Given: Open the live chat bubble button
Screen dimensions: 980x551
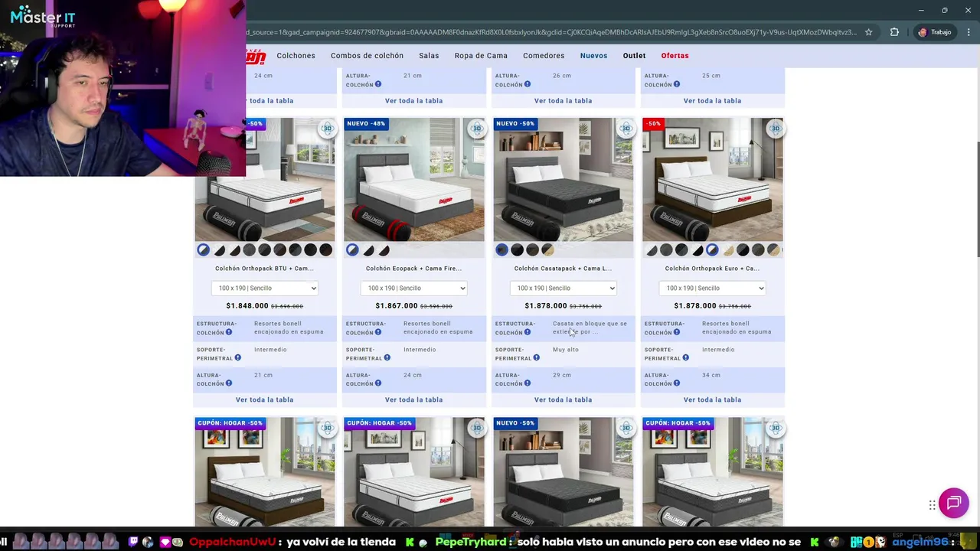Looking at the screenshot, I should pos(953,503).
